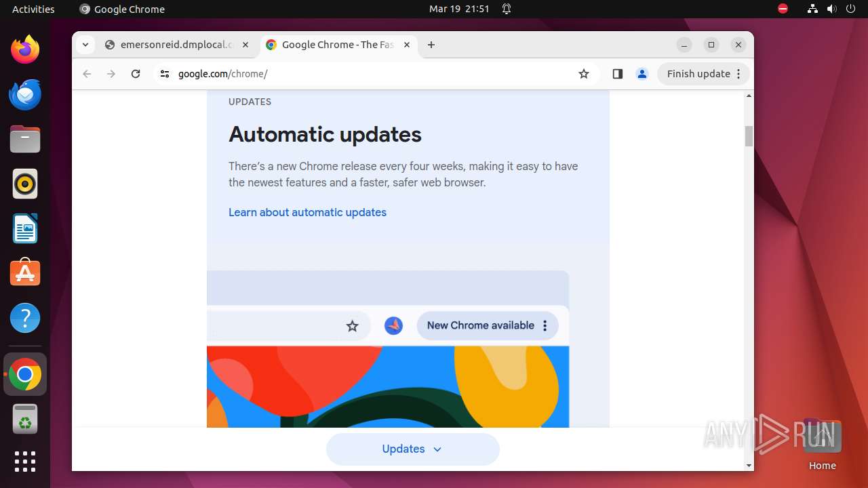This screenshot has height=488, width=868.
Task: Click the network status icon
Action: (x=812, y=9)
